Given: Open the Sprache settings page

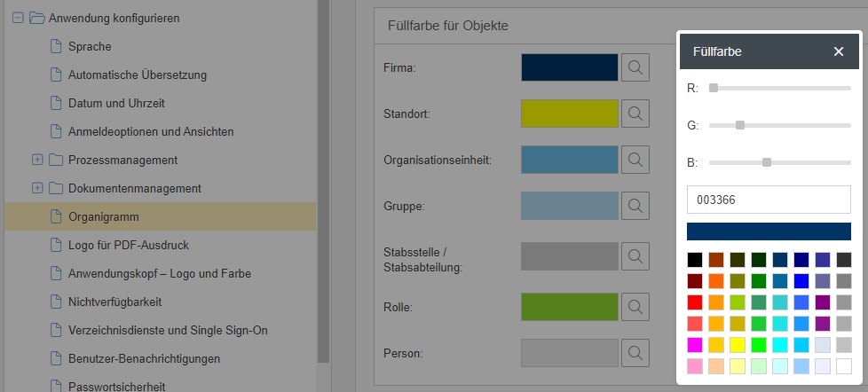Looking at the screenshot, I should 90,46.
